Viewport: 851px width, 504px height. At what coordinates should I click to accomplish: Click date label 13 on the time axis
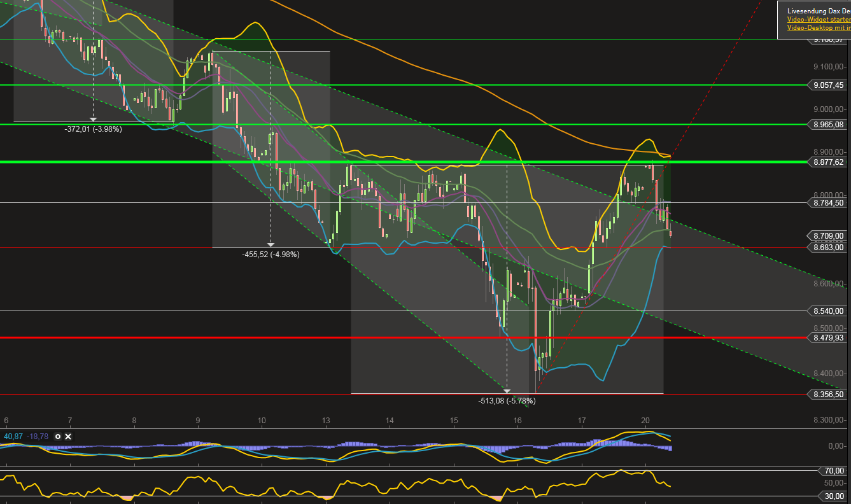pyautogui.click(x=326, y=421)
